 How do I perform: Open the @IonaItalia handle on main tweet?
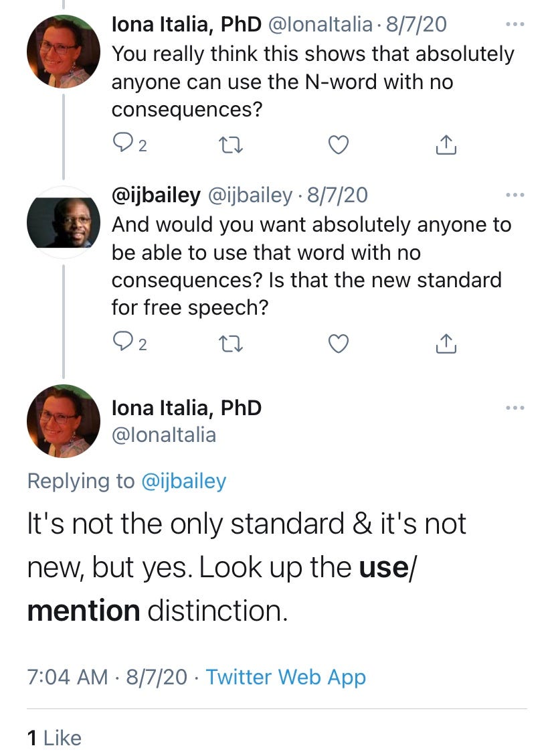tap(164, 435)
